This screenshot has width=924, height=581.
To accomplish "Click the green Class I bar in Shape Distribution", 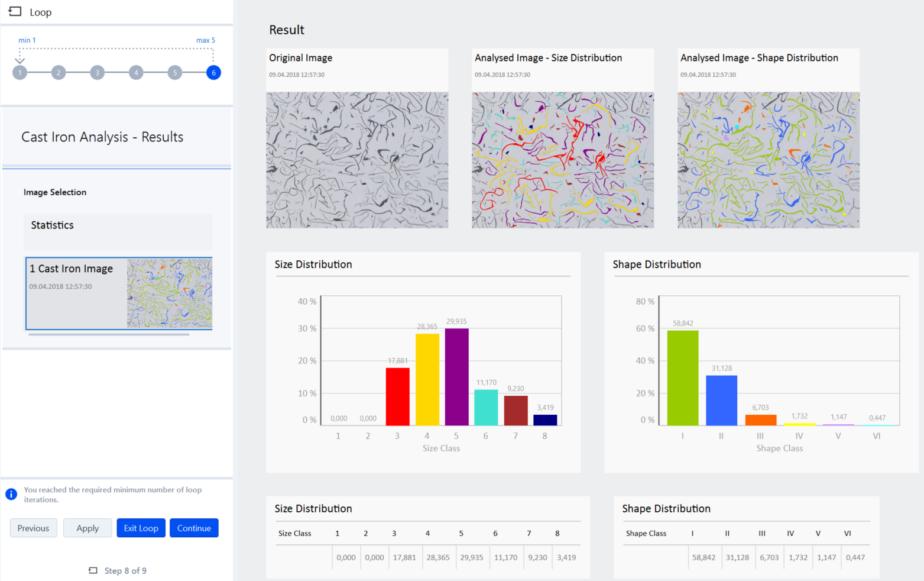I will pyautogui.click(x=682, y=377).
